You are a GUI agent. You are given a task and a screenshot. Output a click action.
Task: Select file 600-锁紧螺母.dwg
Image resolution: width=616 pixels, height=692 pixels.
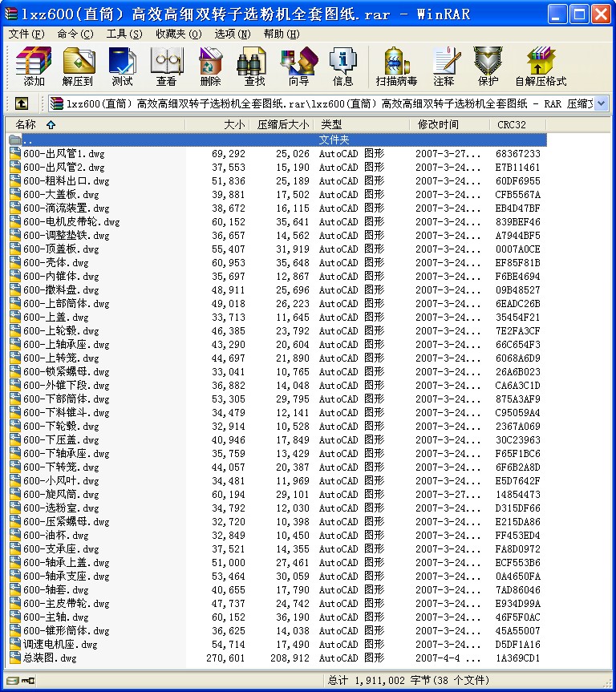tap(67, 371)
